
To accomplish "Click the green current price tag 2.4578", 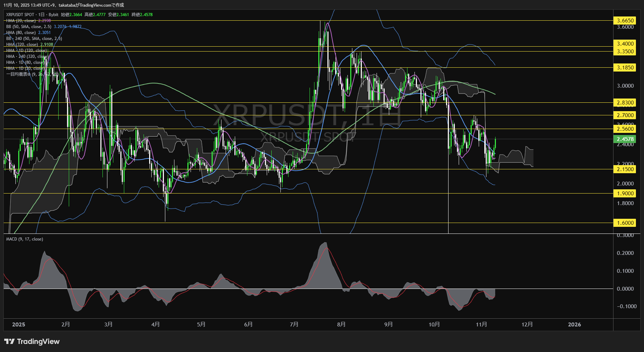I will 625,139.
